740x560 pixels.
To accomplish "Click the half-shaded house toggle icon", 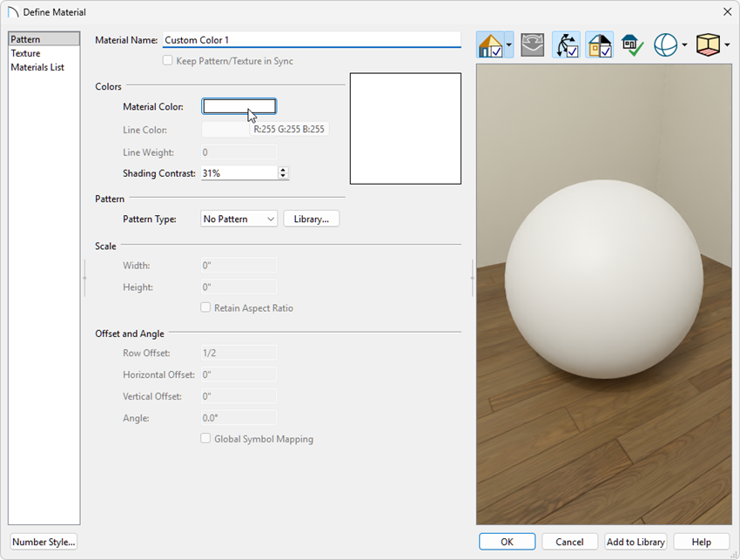I will (599, 44).
